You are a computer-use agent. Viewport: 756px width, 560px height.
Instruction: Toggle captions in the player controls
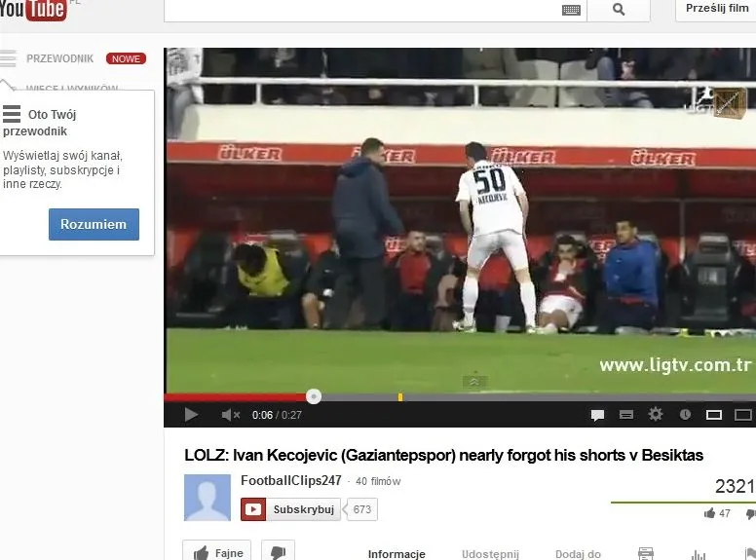[x=626, y=415]
